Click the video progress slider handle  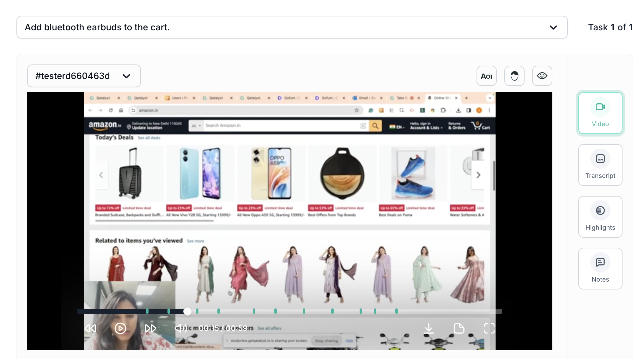[x=187, y=311]
